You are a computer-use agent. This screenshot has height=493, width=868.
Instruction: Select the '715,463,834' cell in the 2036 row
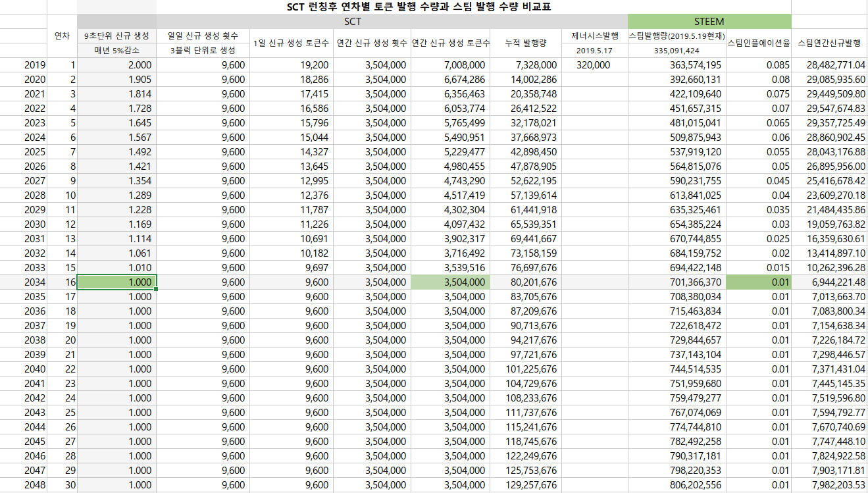[677, 311]
